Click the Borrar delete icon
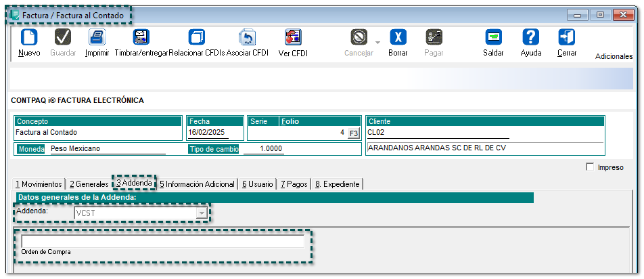The image size is (644, 279). point(398,37)
